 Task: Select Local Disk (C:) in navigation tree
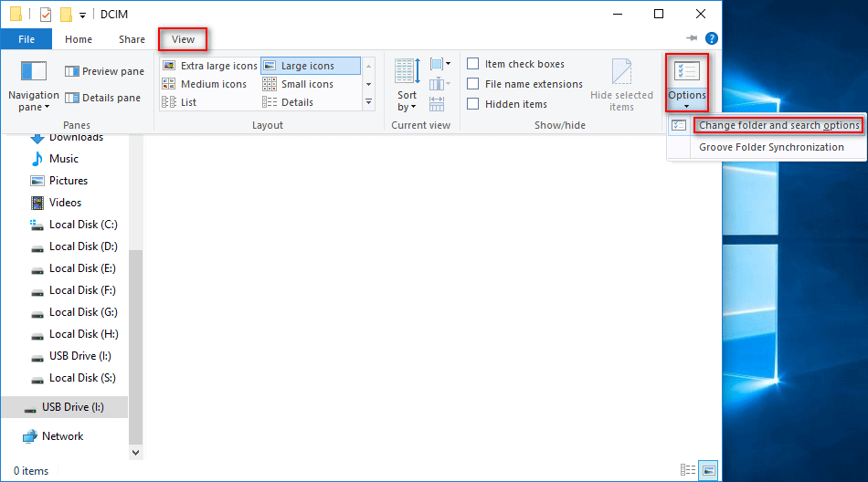coord(82,225)
